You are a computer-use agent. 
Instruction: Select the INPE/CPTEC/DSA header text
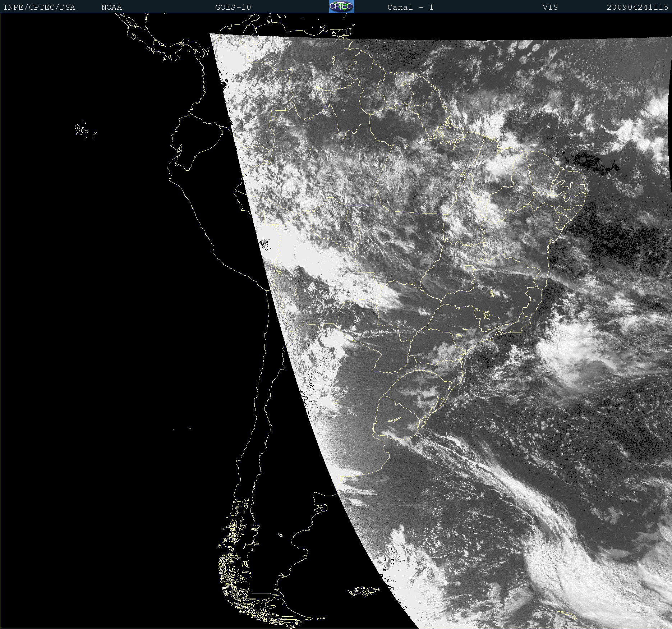click(39, 7)
